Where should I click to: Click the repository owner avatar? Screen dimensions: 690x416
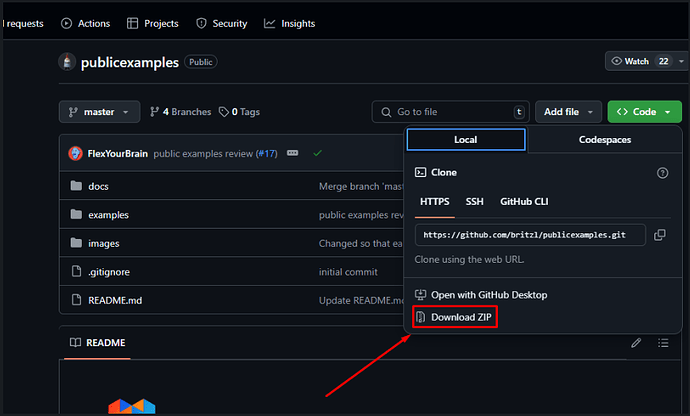pos(67,62)
